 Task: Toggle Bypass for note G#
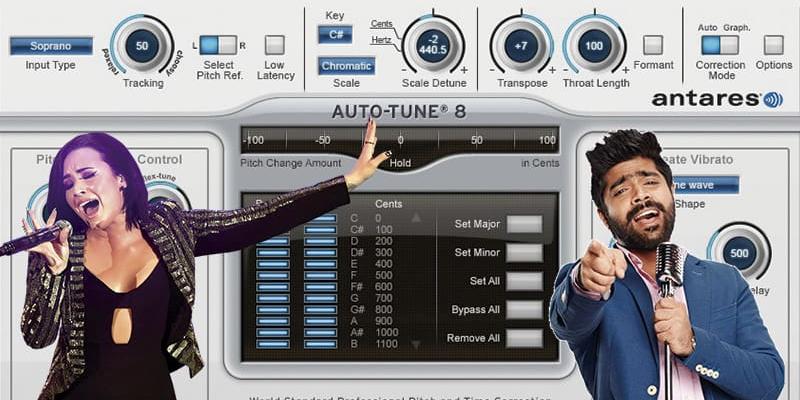(x=272, y=310)
